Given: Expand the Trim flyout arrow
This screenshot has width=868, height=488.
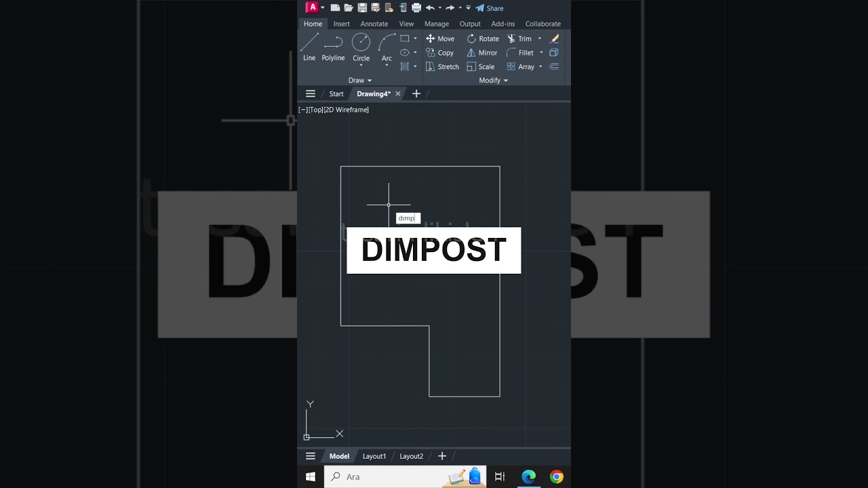Looking at the screenshot, I should 540,39.
